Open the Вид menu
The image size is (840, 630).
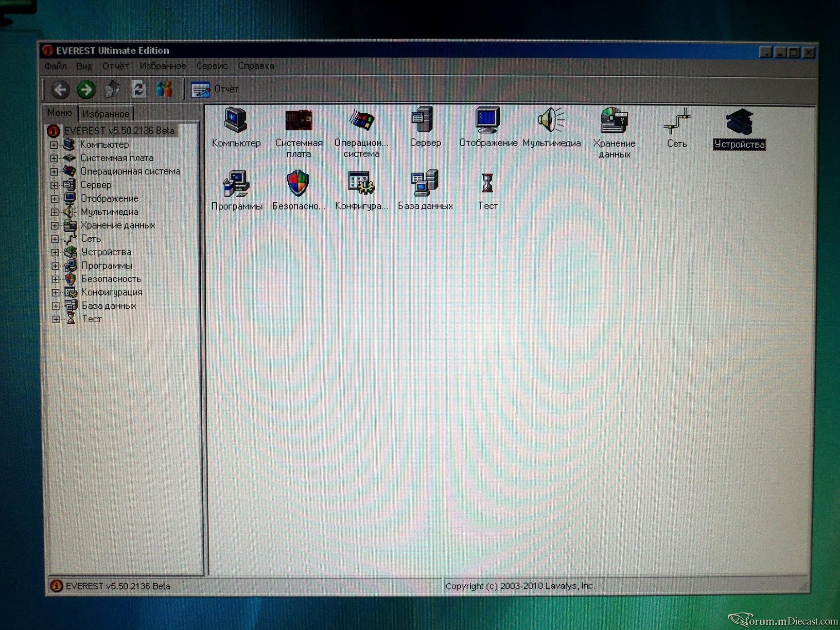[x=84, y=66]
